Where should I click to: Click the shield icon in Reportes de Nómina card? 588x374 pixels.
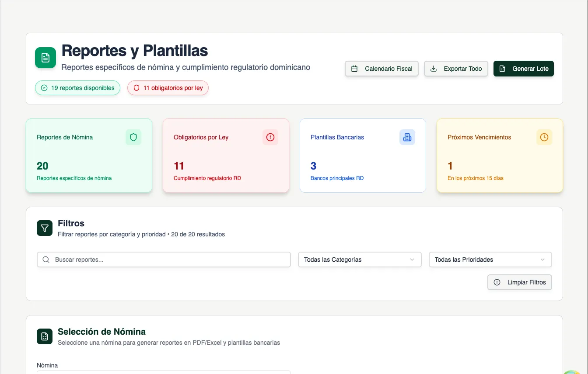(133, 137)
